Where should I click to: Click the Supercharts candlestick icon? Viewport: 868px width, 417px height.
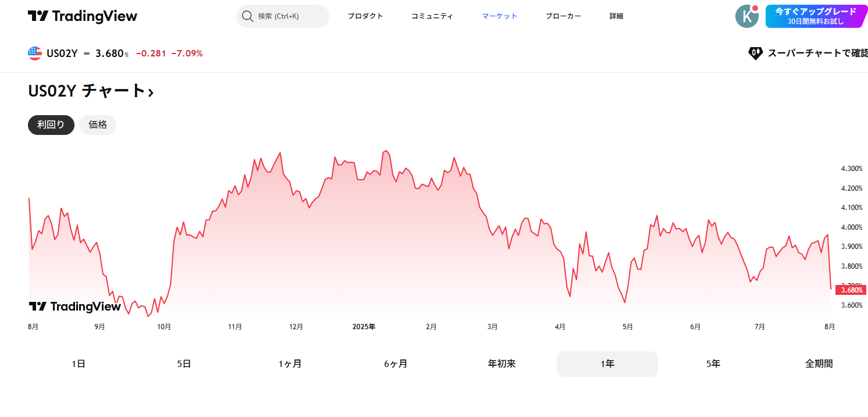coord(755,54)
